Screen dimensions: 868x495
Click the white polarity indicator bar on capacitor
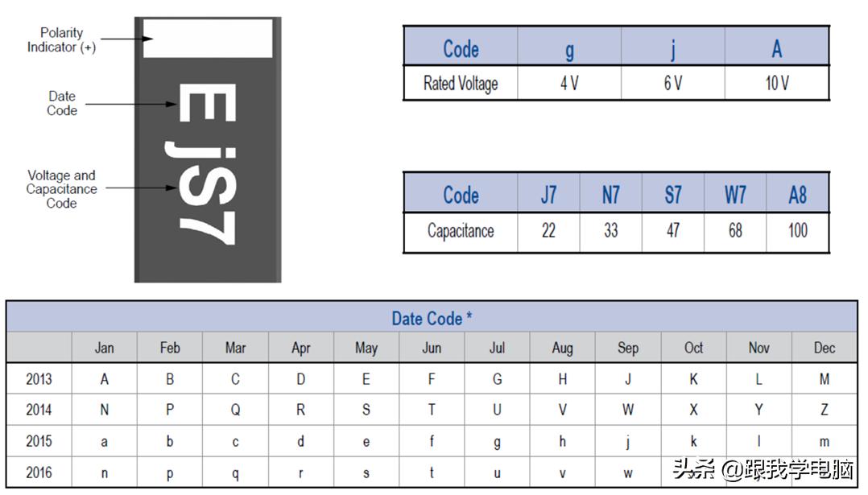(x=208, y=38)
